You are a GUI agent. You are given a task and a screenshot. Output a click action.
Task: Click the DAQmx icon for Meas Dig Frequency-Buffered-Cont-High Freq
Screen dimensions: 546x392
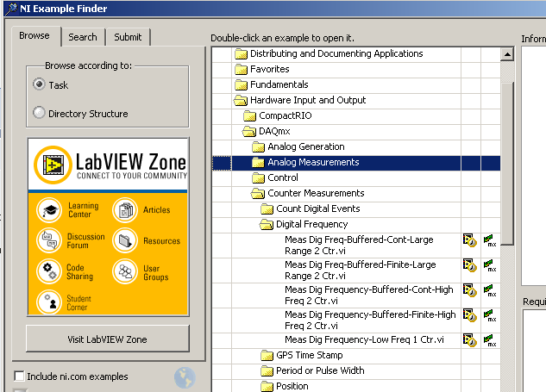tap(490, 290)
